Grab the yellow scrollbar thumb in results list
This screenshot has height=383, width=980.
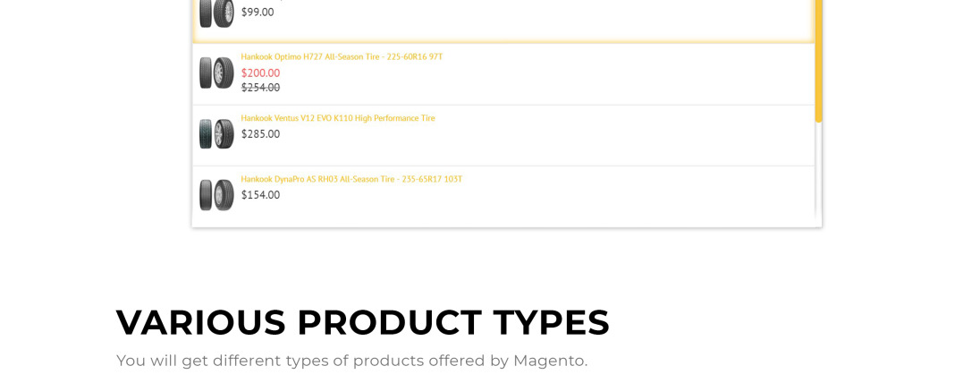pos(818,63)
